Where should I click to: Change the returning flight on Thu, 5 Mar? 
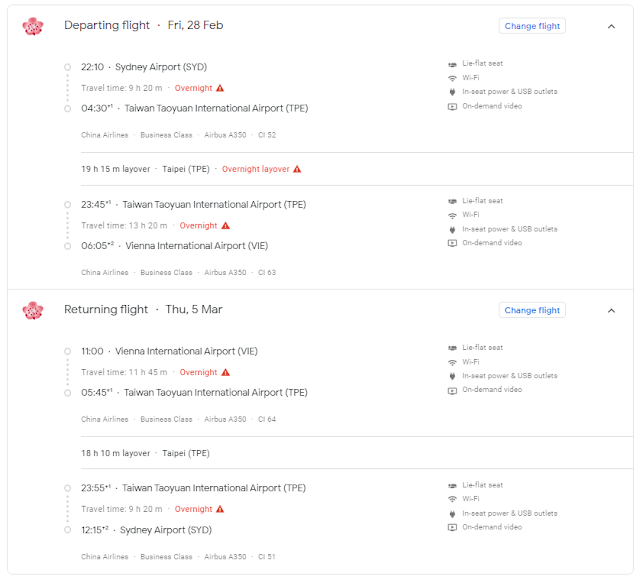(x=532, y=310)
